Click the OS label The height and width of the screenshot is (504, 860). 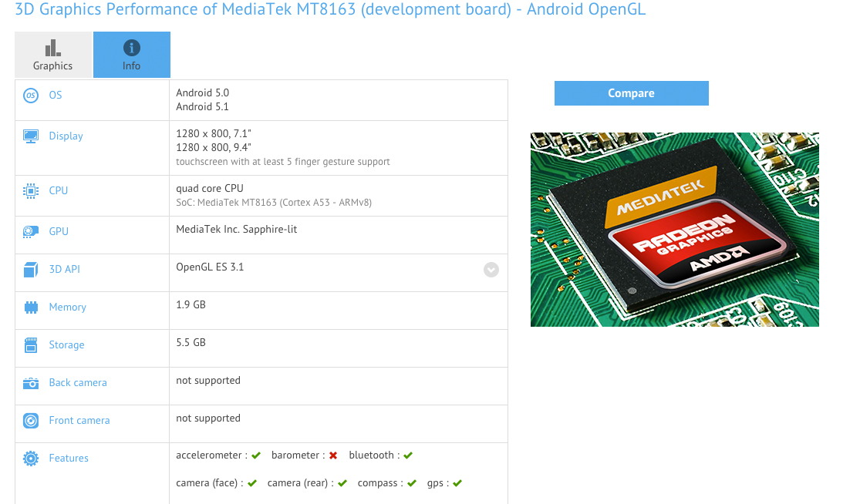pos(56,96)
